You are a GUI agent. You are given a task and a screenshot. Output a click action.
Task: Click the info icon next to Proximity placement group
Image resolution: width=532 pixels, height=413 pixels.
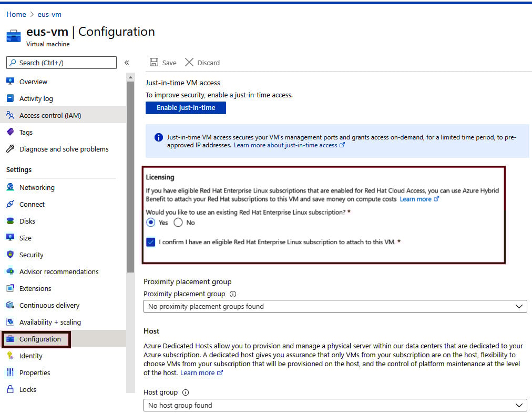233,294
